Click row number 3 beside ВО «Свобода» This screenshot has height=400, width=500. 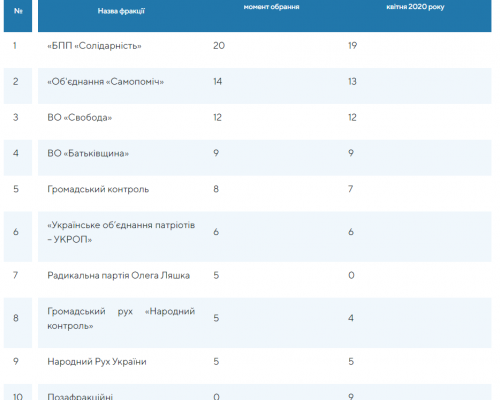(16, 118)
